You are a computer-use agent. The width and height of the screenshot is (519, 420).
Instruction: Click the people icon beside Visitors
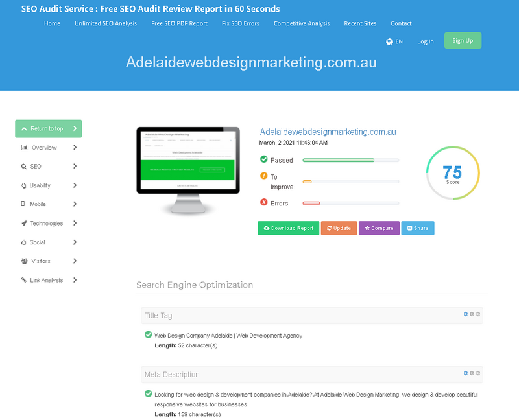click(x=24, y=261)
